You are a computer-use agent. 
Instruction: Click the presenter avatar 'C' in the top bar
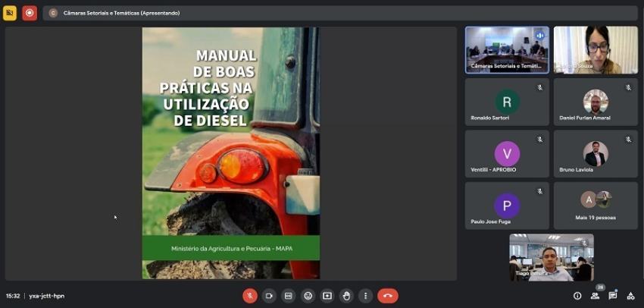coord(53,13)
